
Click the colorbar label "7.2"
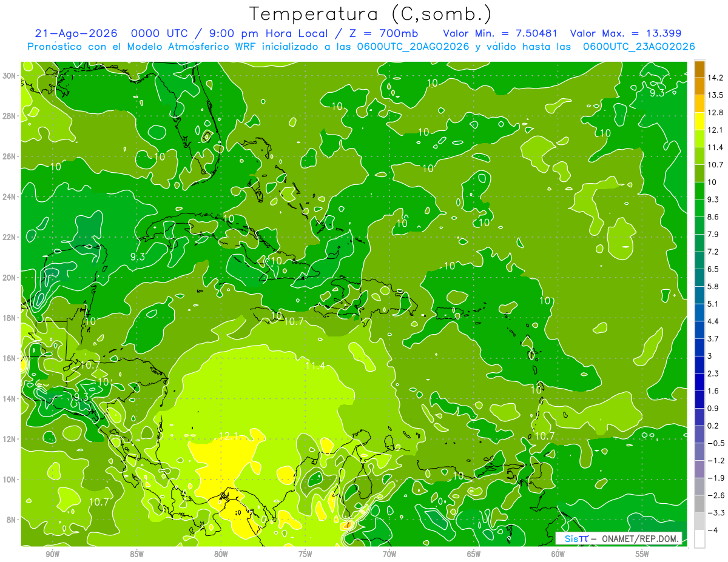tap(713, 252)
